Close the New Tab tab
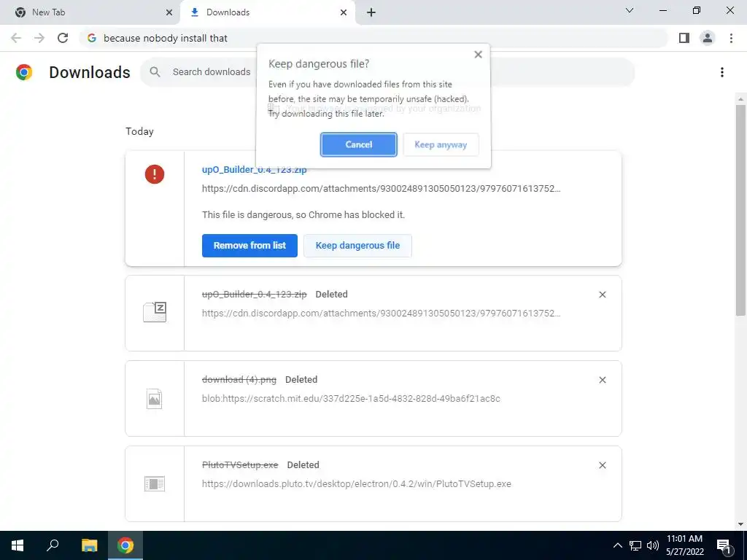This screenshot has height=560, width=747. [x=169, y=13]
